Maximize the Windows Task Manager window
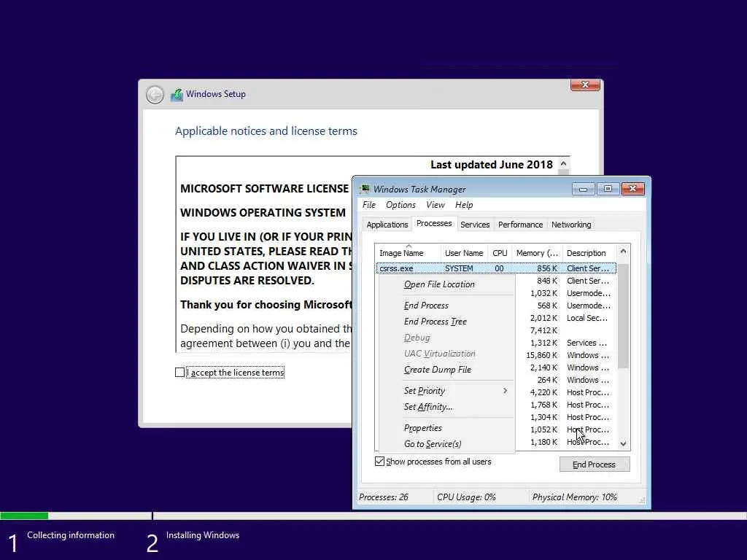Screen dimensions: 747x560 click(608, 189)
